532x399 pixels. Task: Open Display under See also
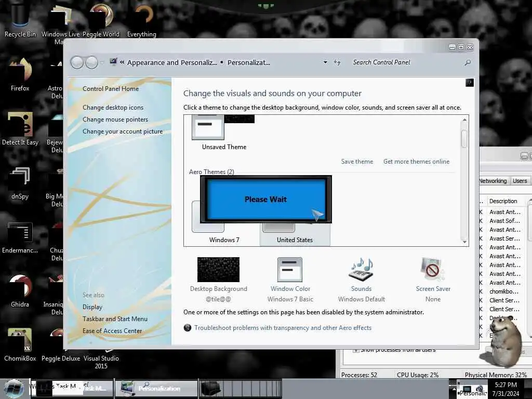(92, 307)
